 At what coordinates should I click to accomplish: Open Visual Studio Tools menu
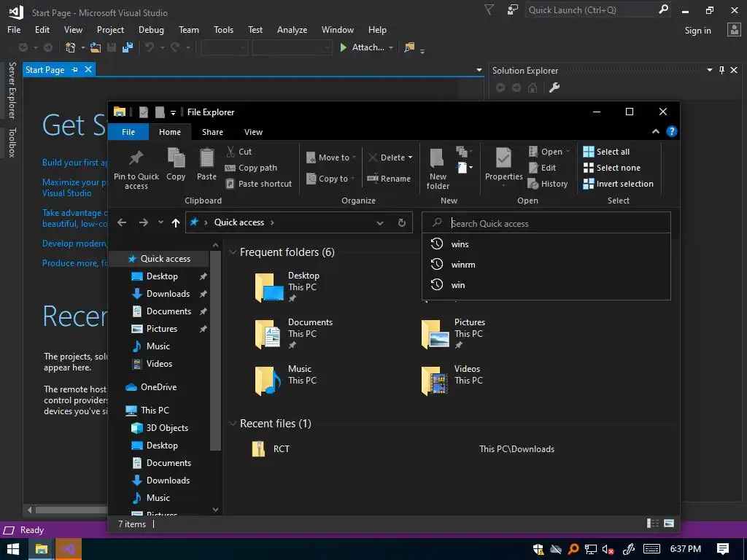click(223, 29)
